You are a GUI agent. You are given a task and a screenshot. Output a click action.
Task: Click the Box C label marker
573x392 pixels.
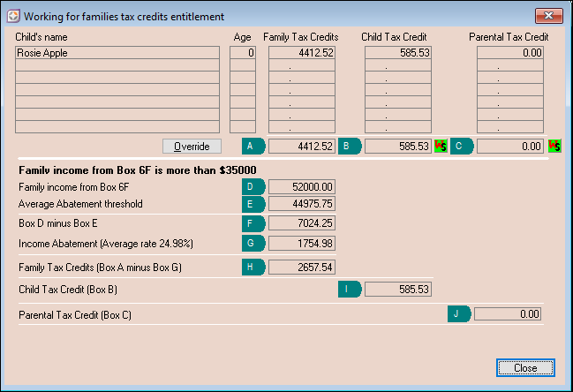(x=462, y=146)
